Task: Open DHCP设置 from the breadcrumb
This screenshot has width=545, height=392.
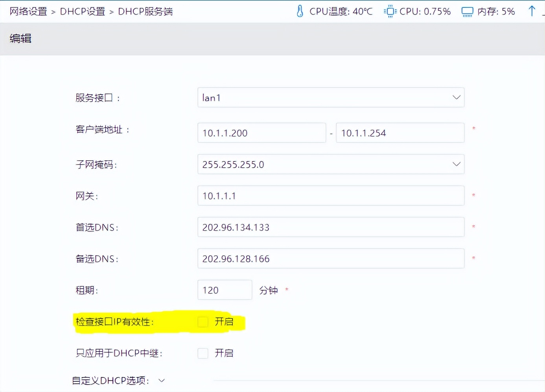Action: tap(82, 11)
